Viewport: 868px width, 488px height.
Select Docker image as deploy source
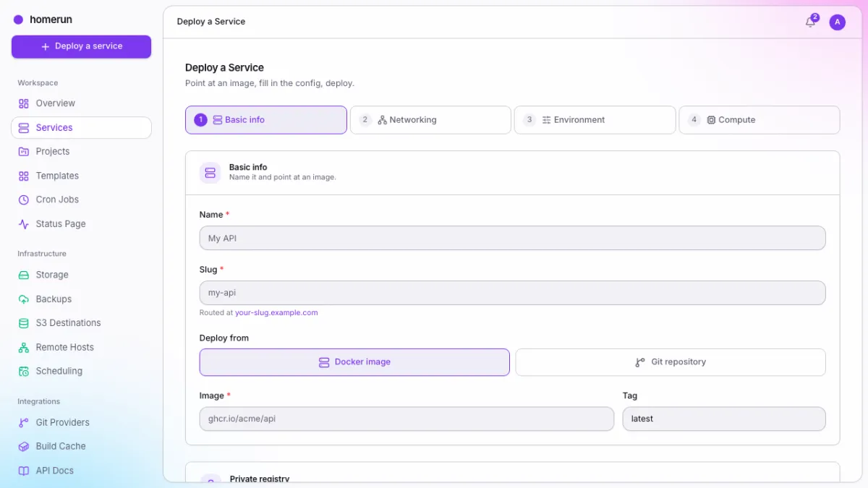point(354,362)
